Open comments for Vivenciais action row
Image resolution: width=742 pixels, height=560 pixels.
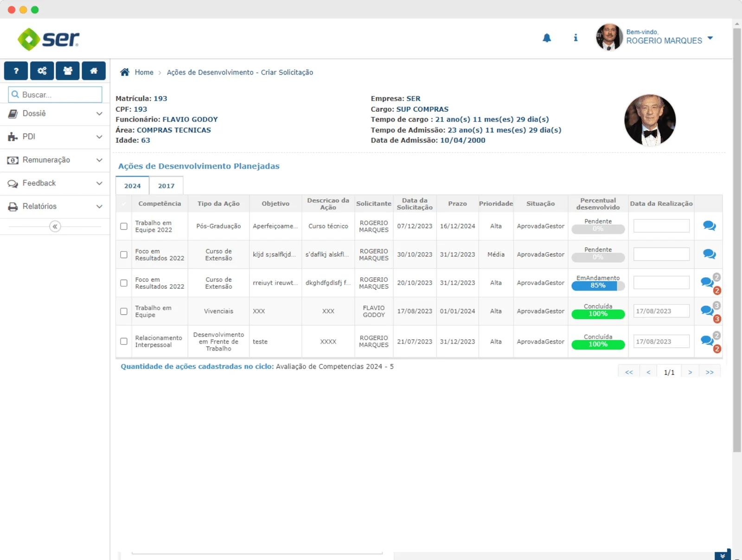[x=707, y=311]
